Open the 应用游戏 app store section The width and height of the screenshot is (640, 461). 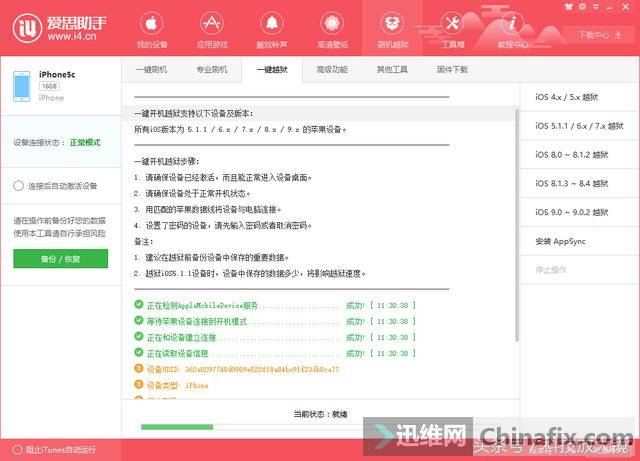click(212, 29)
